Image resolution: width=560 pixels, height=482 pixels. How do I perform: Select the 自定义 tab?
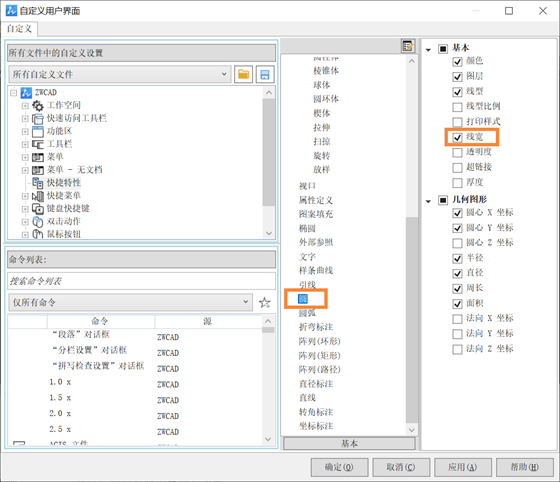[19, 29]
